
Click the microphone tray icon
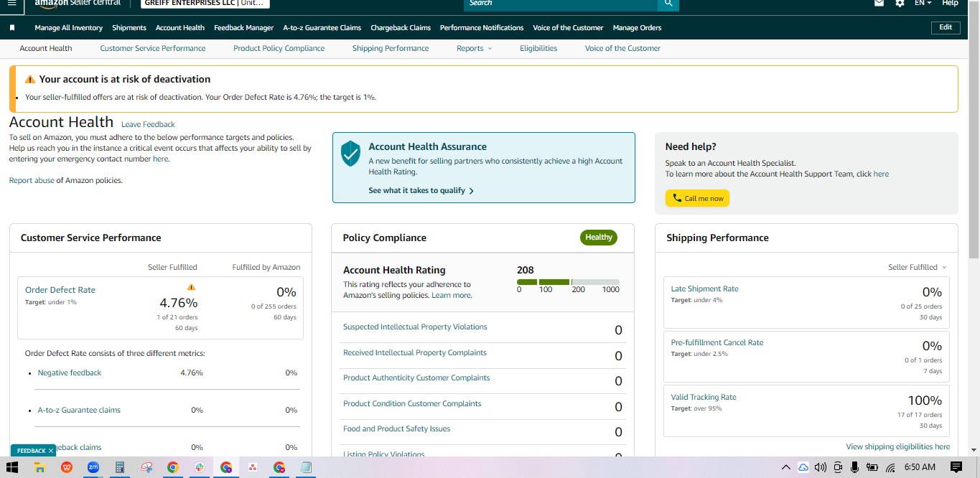pyautogui.click(x=854, y=467)
